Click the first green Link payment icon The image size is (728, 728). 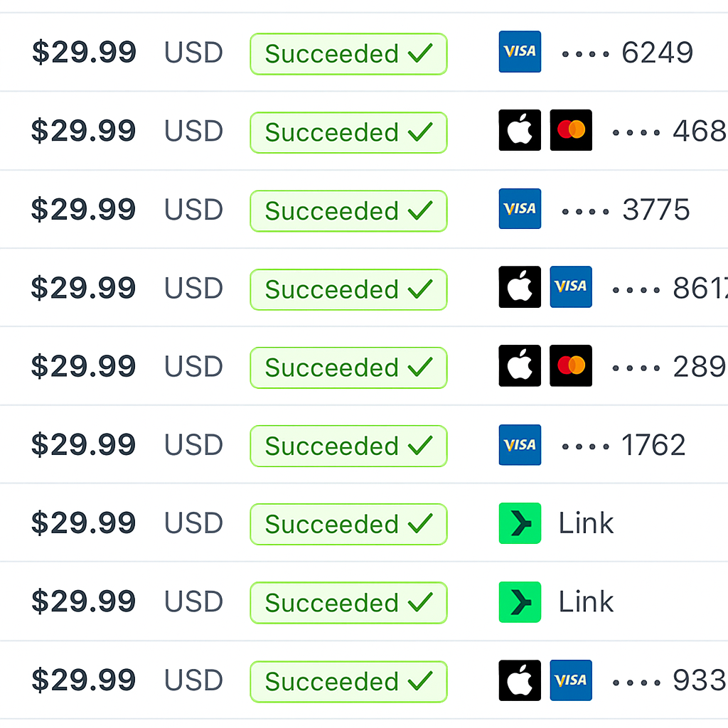520,523
